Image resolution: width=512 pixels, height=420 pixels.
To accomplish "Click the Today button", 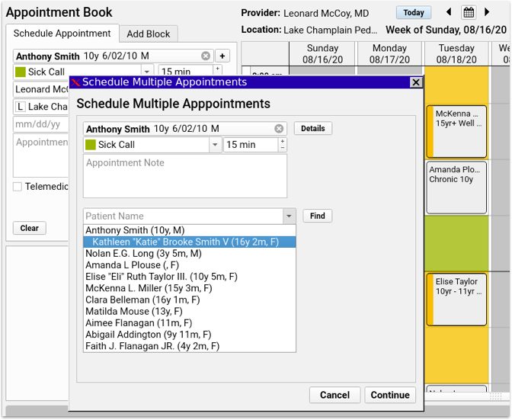I will (414, 13).
